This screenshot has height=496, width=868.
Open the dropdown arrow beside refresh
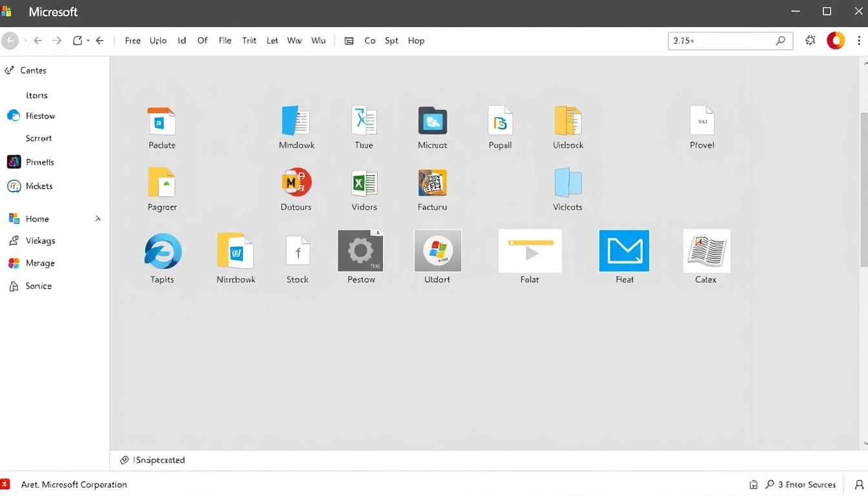click(x=88, y=41)
